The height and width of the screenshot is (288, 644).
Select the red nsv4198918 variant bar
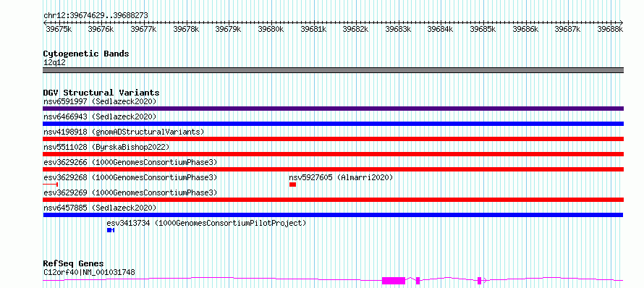click(x=333, y=139)
